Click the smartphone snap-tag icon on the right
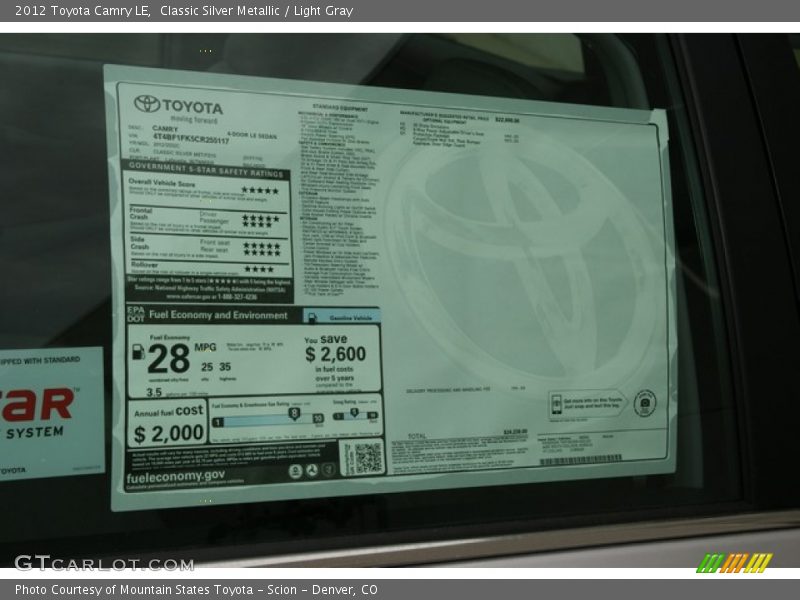The height and width of the screenshot is (600, 800). click(556, 402)
